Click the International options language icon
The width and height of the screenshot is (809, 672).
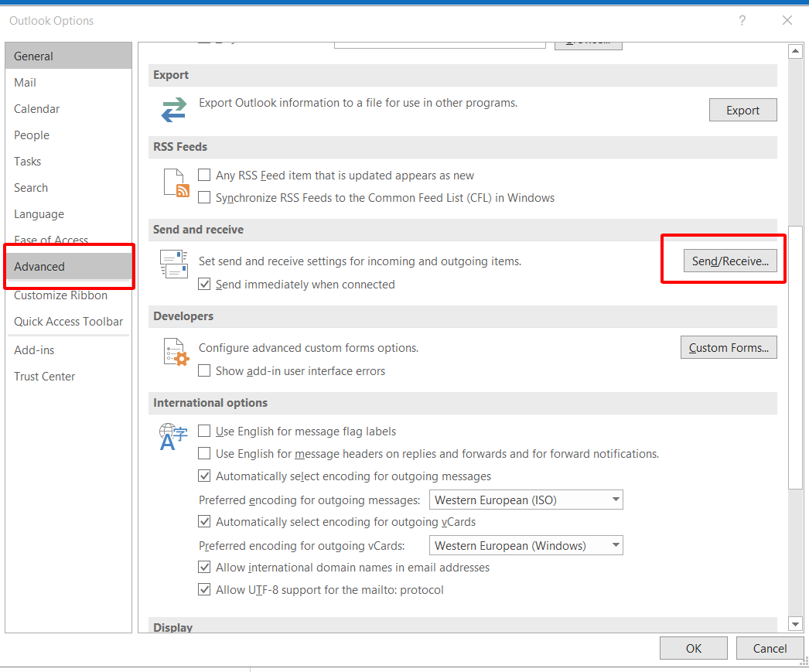point(172,437)
